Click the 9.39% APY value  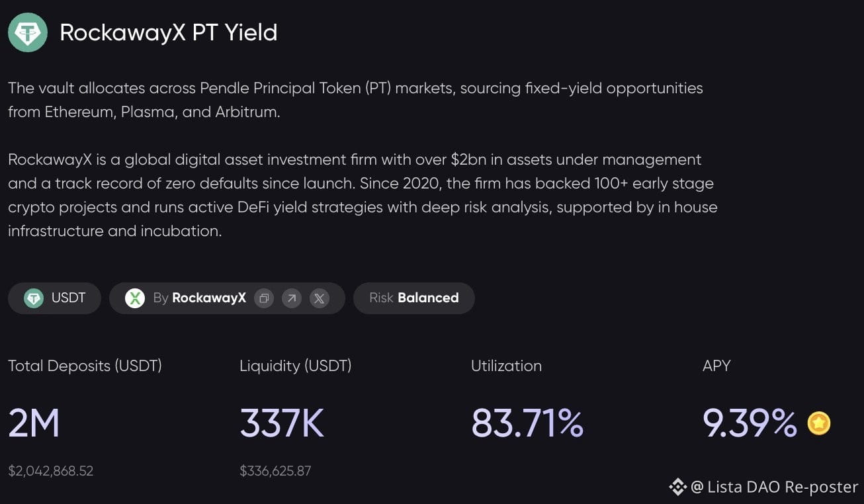(x=750, y=423)
